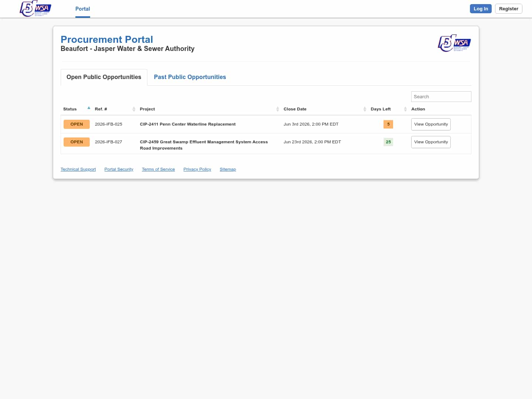Click the BJWSA logo beside the Procurement Portal heading
The image size is (532, 399).
tap(454, 43)
